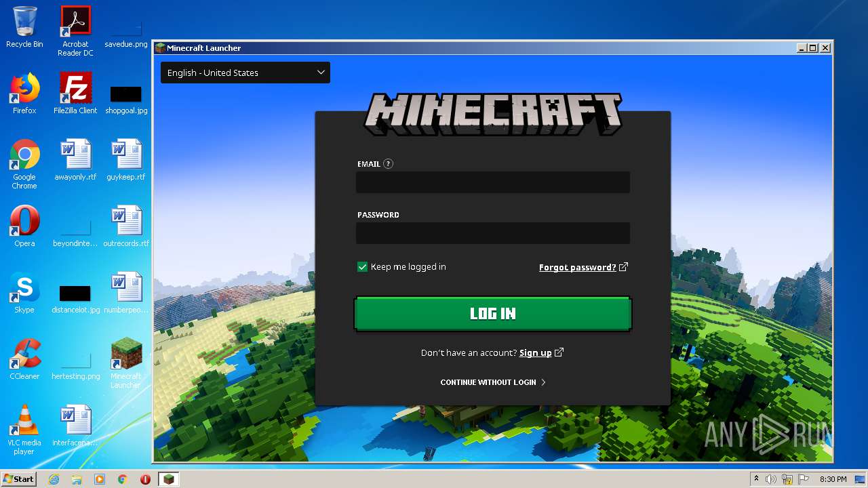Click the Action Center flag tray icon

[x=803, y=479]
